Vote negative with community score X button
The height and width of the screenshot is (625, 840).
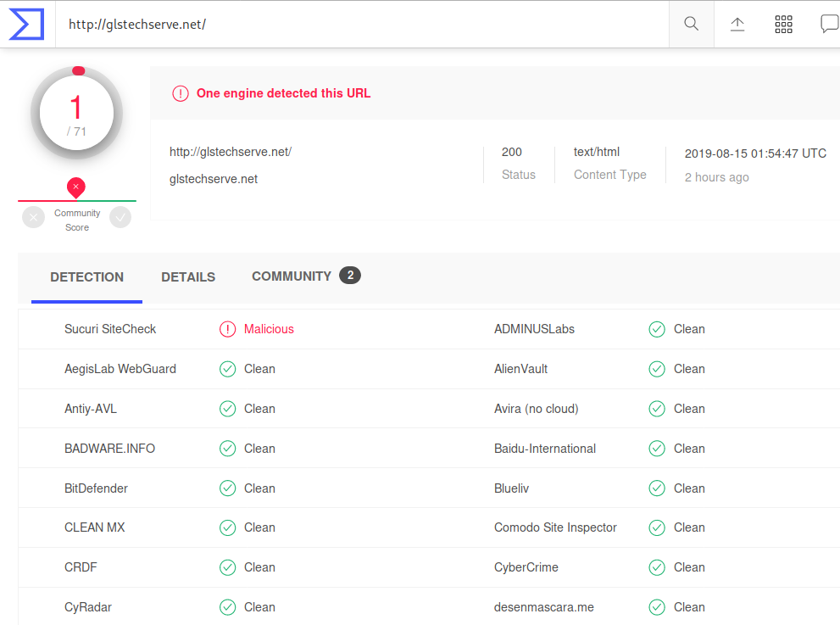click(33, 217)
